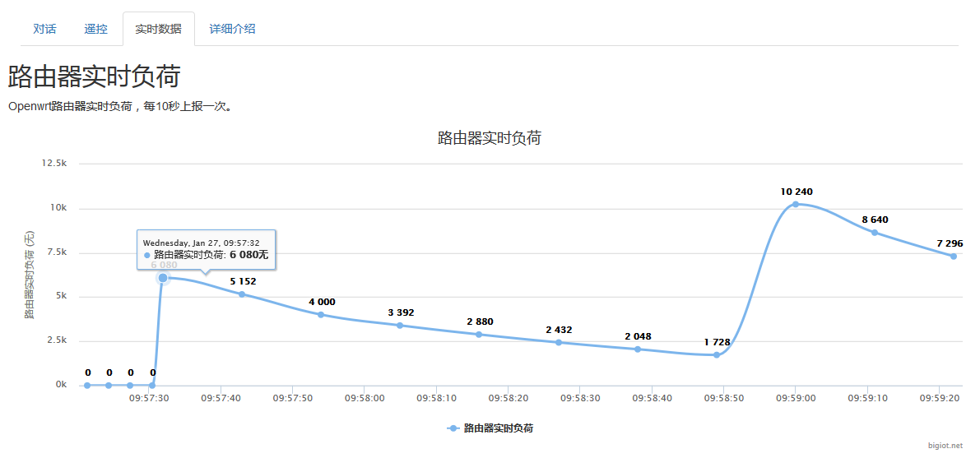Click the 路由器实时负荷 chart title
The height and width of the screenshot is (458, 980).
[x=490, y=139]
